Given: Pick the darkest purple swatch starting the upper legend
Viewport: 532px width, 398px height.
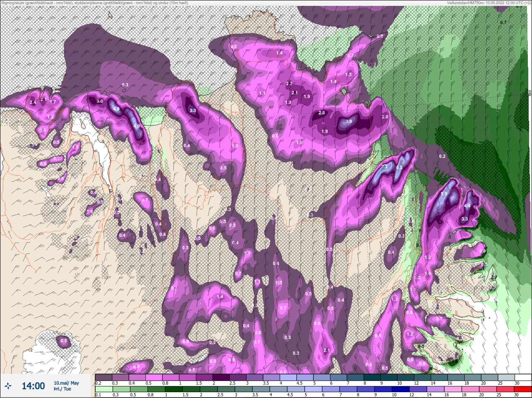Looking at the screenshot, I should pos(103,377).
